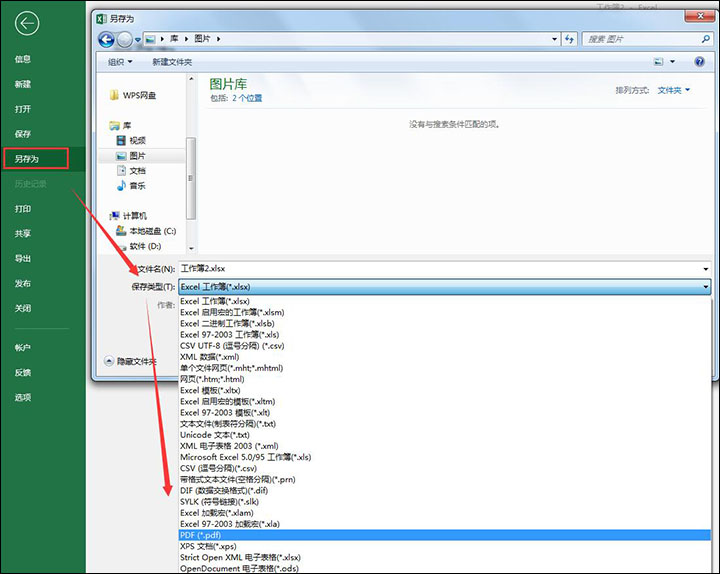Click 关闭 in backstage menu
This screenshot has height=574, width=720.
[x=22, y=308]
